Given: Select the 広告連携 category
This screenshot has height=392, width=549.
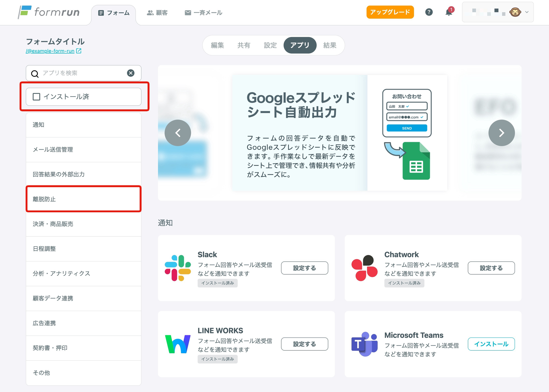Looking at the screenshot, I should (84, 323).
